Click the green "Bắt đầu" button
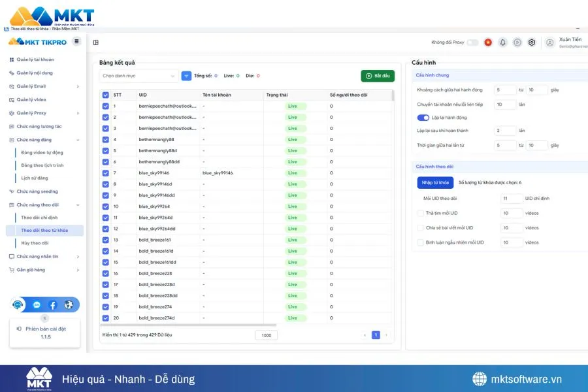Image resolution: width=588 pixels, height=392 pixels. 378,76
